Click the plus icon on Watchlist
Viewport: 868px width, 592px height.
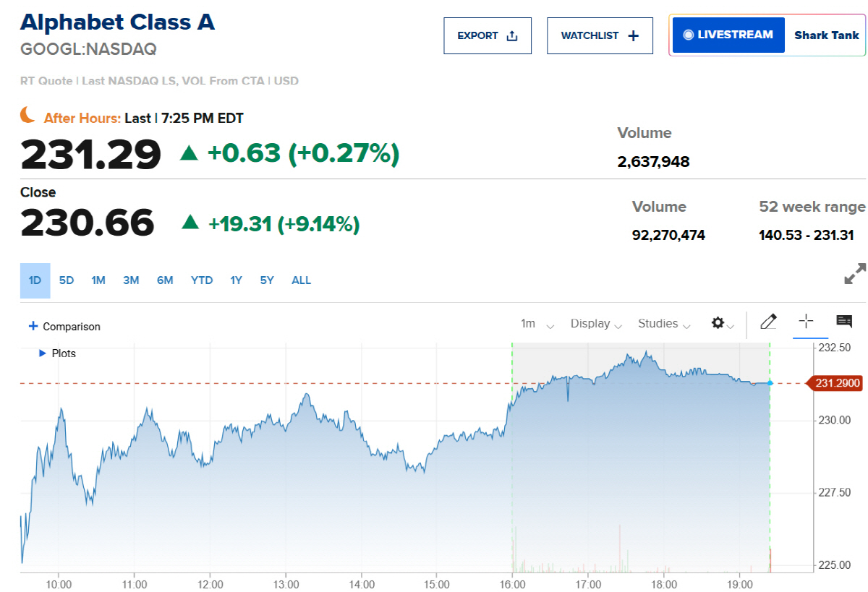click(634, 36)
